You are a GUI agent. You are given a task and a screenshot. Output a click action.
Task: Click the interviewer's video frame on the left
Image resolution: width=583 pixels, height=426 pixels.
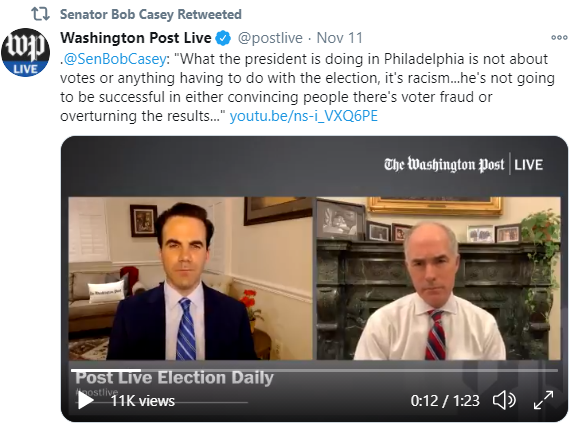pyautogui.click(x=190, y=278)
